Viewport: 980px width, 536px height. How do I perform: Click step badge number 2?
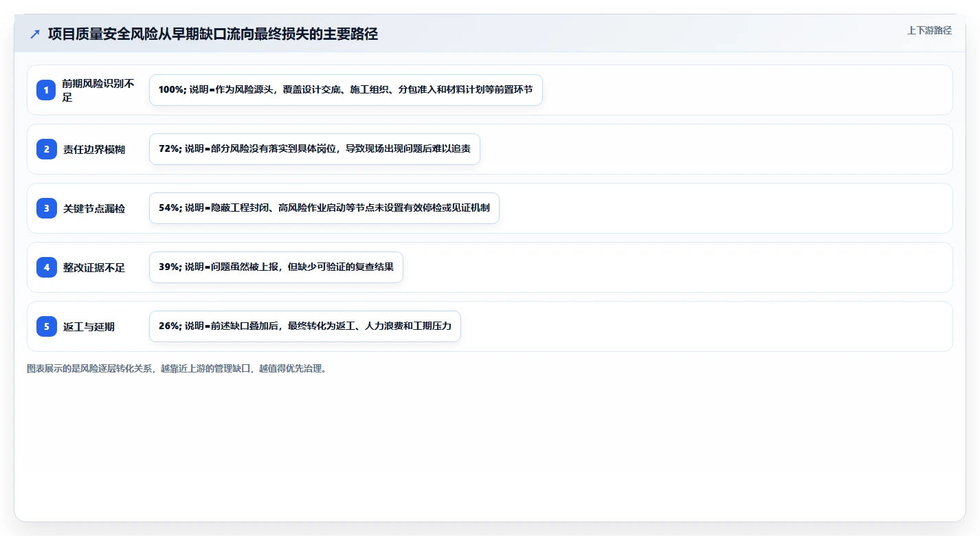pos(47,149)
